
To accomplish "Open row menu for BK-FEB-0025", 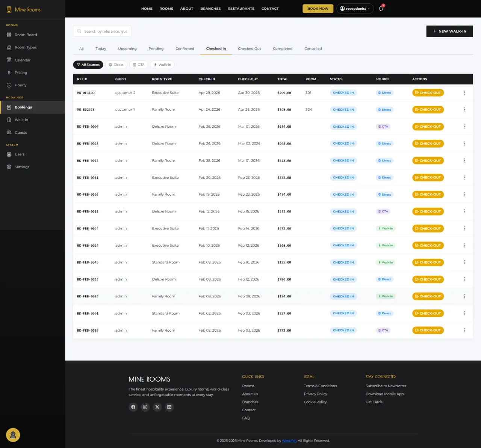I will click(464, 296).
